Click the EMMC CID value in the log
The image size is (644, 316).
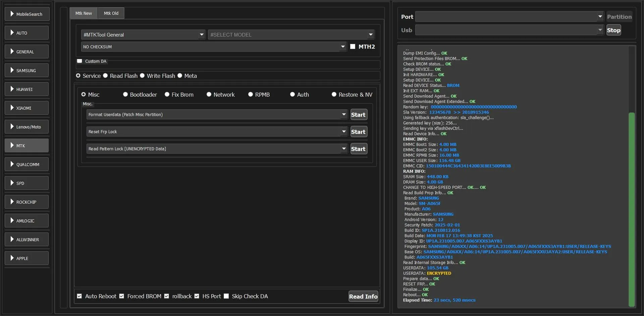[468, 166]
